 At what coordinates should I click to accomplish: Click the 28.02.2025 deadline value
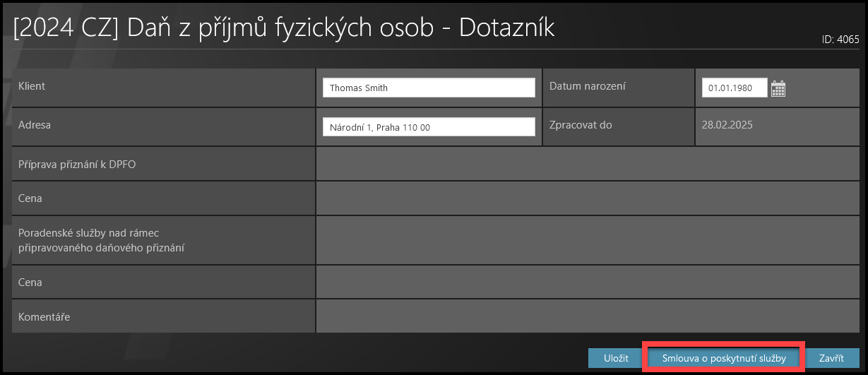pos(727,125)
